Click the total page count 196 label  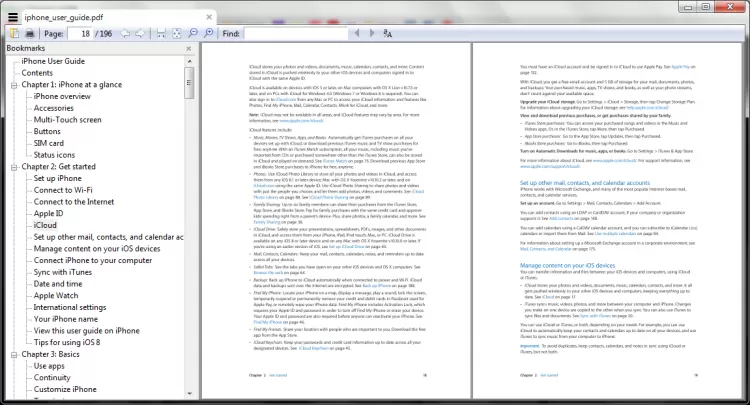(104, 33)
